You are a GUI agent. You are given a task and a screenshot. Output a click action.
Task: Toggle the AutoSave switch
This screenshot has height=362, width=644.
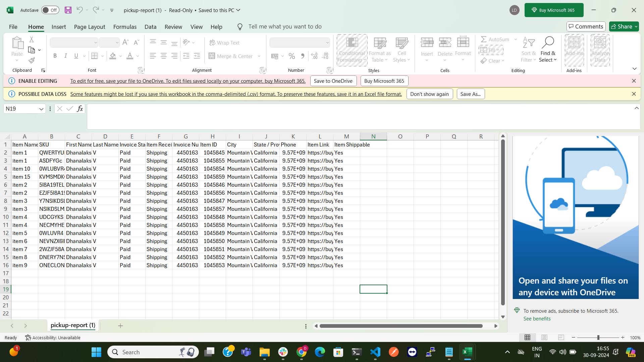50,10
